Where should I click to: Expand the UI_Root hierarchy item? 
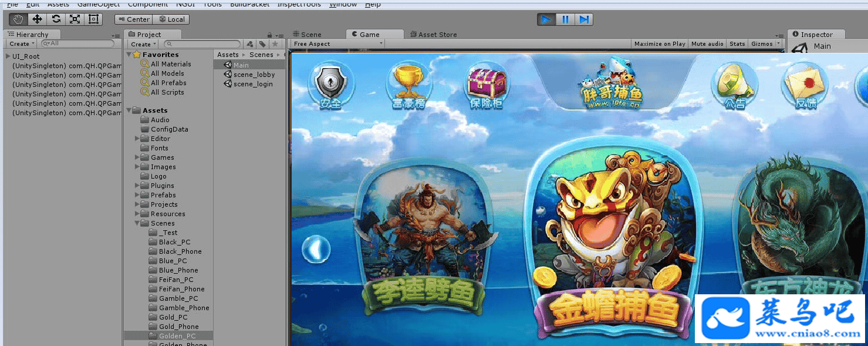click(8, 56)
